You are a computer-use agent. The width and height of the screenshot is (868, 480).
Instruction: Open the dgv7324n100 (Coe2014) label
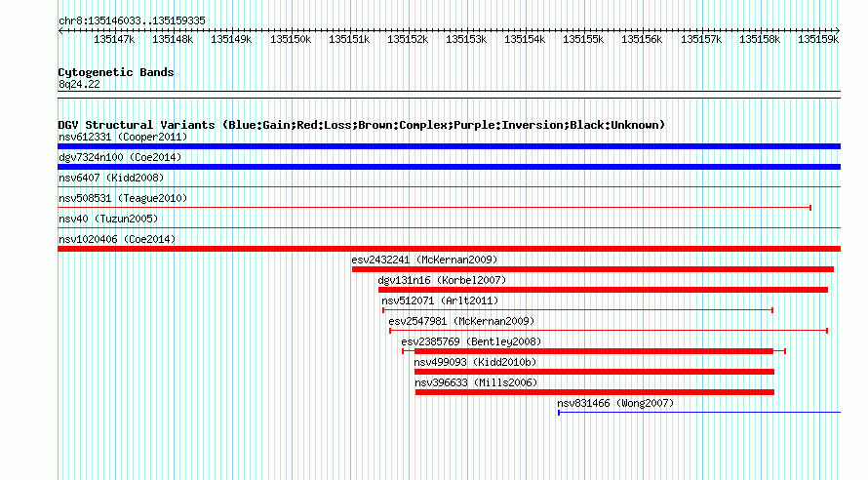(120, 157)
